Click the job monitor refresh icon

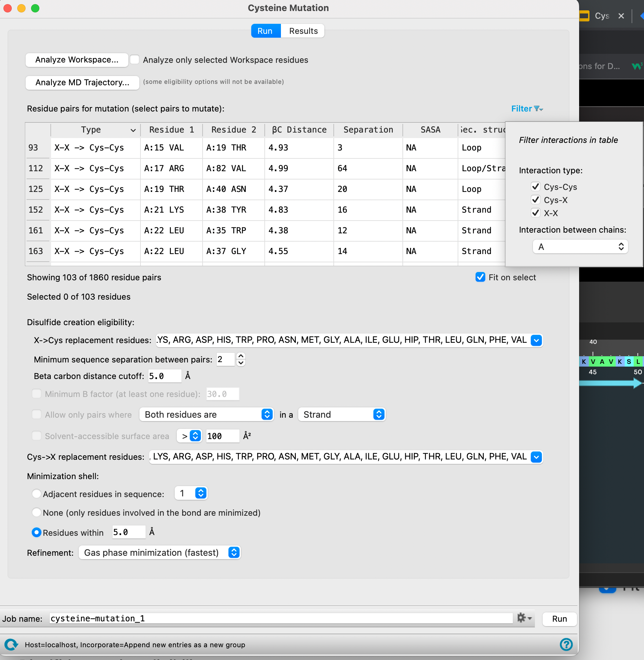[11, 644]
